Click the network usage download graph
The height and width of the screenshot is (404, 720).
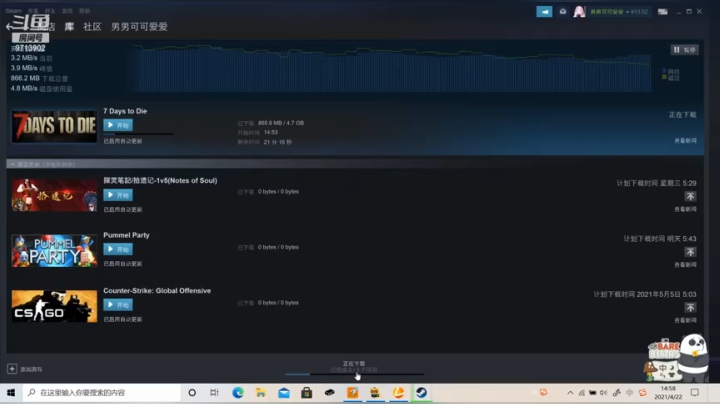392,68
